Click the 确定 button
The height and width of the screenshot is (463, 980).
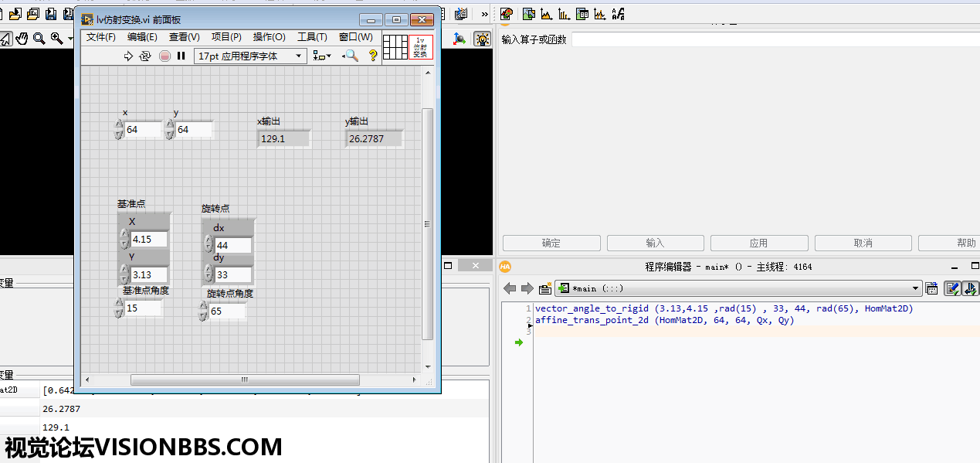click(551, 243)
